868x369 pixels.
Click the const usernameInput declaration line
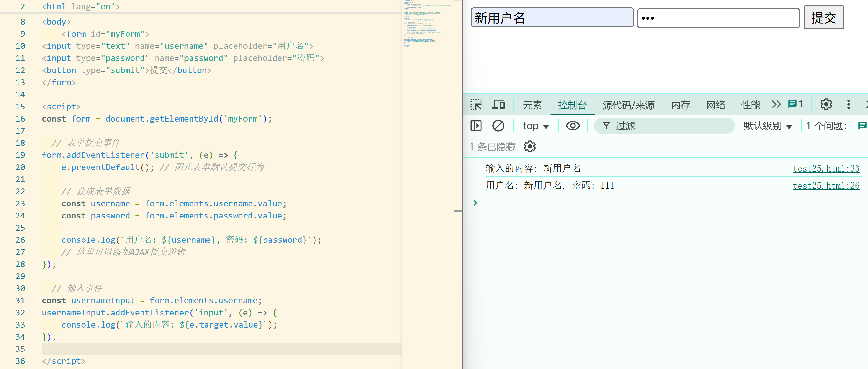point(152,300)
